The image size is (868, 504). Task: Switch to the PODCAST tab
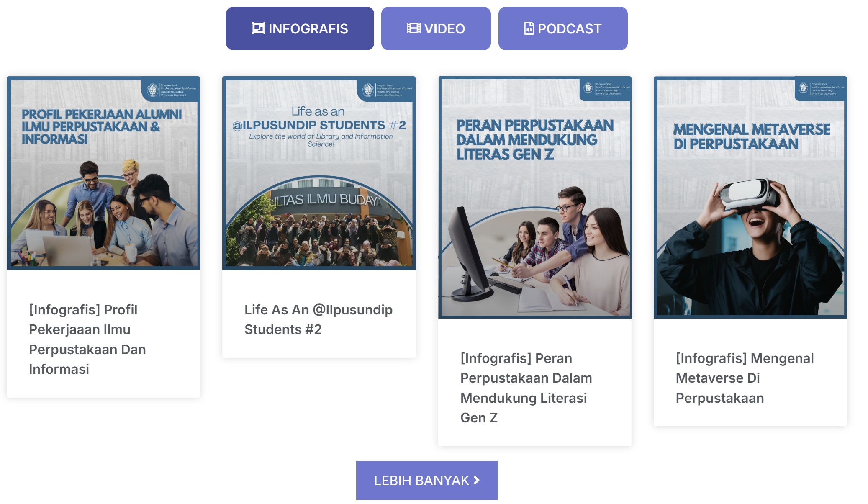pos(562,28)
